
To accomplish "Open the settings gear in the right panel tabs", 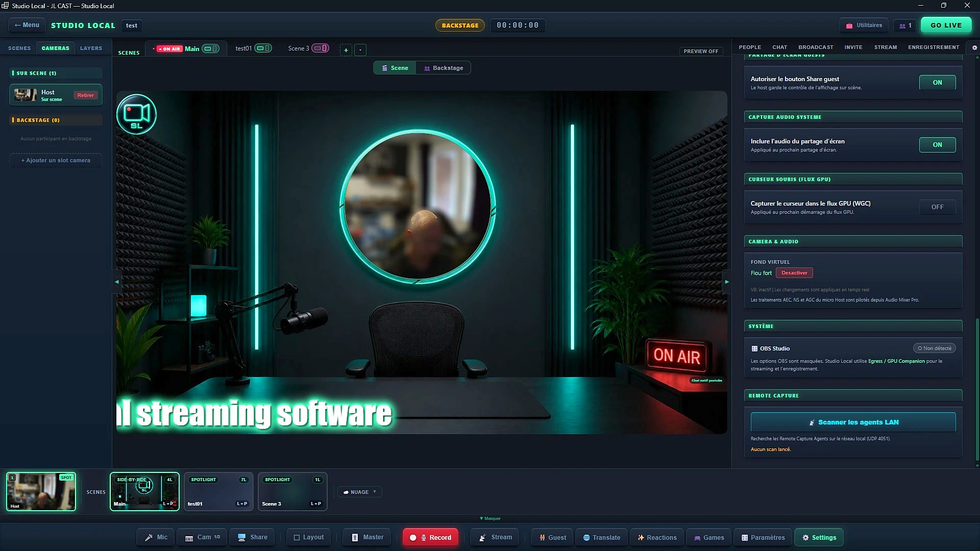I will pos(974,47).
